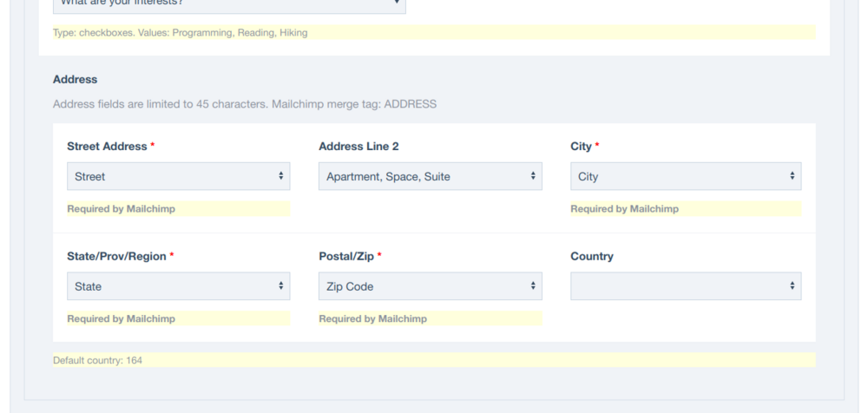The width and height of the screenshot is (868, 413).
Task: Open the "What are your interests?" dropdown
Action: (x=229, y=3)
